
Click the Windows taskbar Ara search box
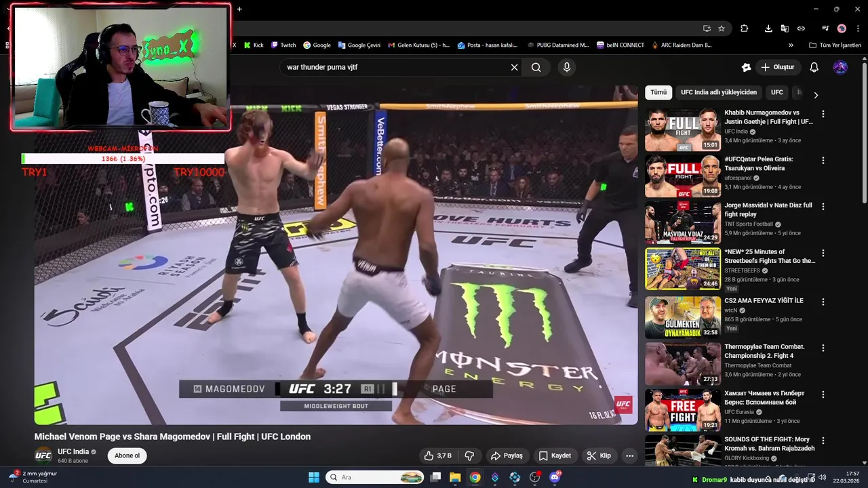[x=375, y=477]
